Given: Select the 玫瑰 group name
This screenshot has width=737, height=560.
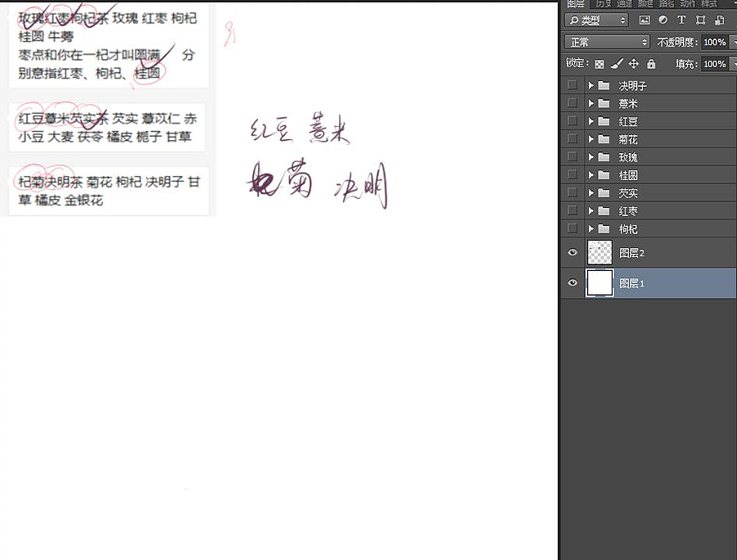Looking at the screenshot, I should coord(628,157).
